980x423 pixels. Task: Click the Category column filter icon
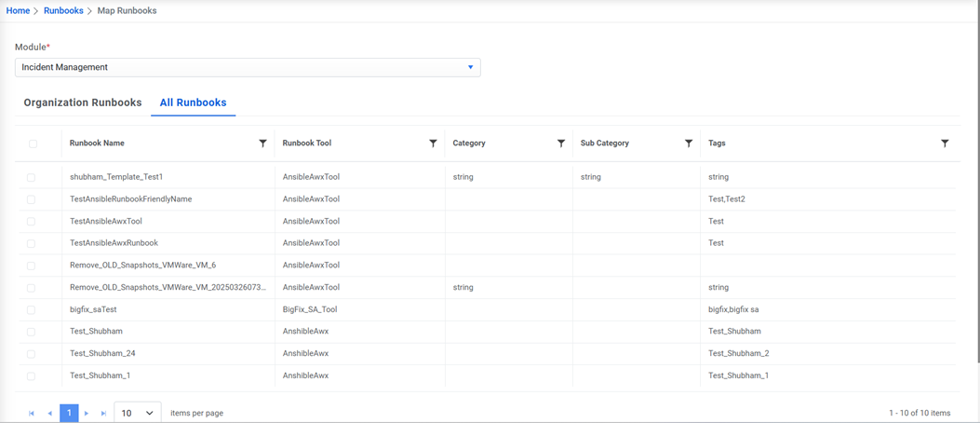click(561, 143)
